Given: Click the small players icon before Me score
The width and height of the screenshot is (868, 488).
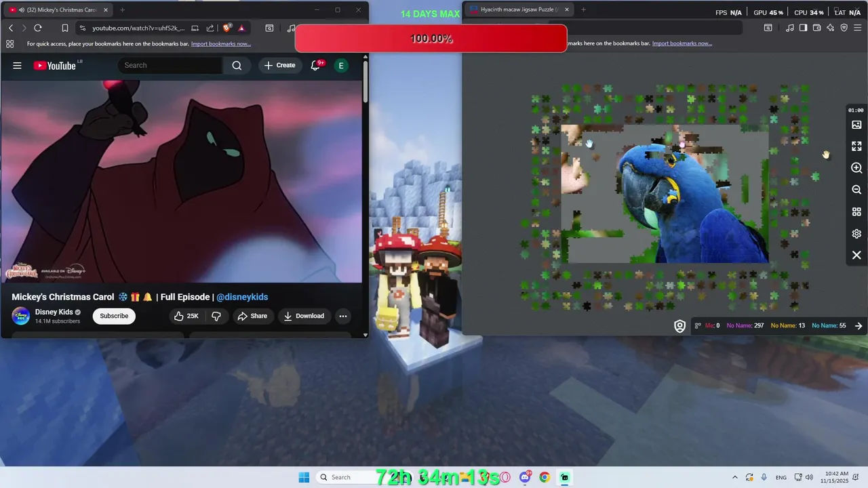Looking at the screenshot, I should tap(698, 326).
